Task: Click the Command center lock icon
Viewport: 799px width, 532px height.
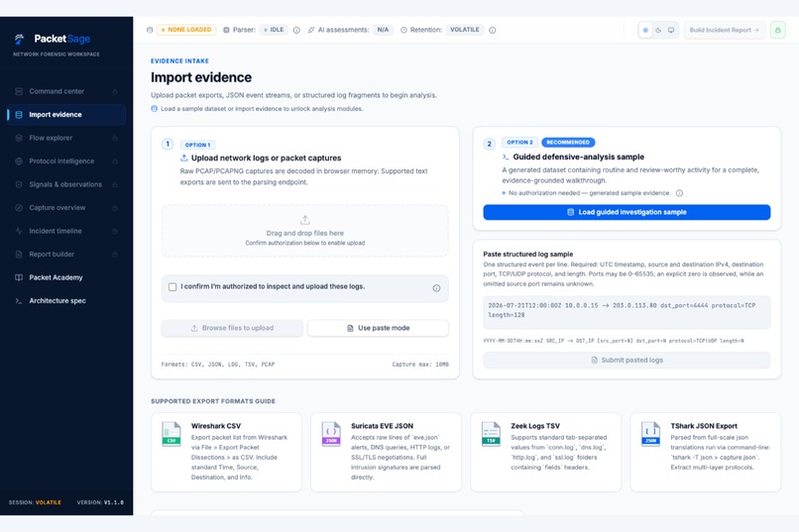Action: click(x=115, y=91)
